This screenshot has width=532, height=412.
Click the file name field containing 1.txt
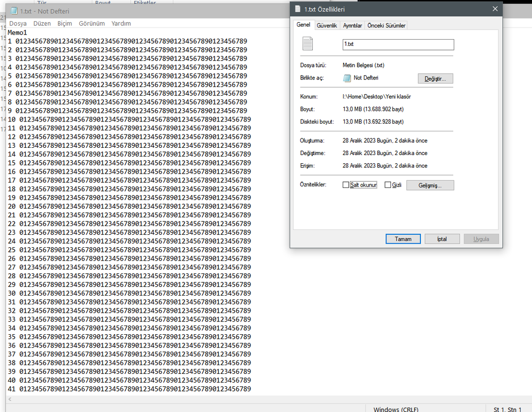(x=398, y=44)
